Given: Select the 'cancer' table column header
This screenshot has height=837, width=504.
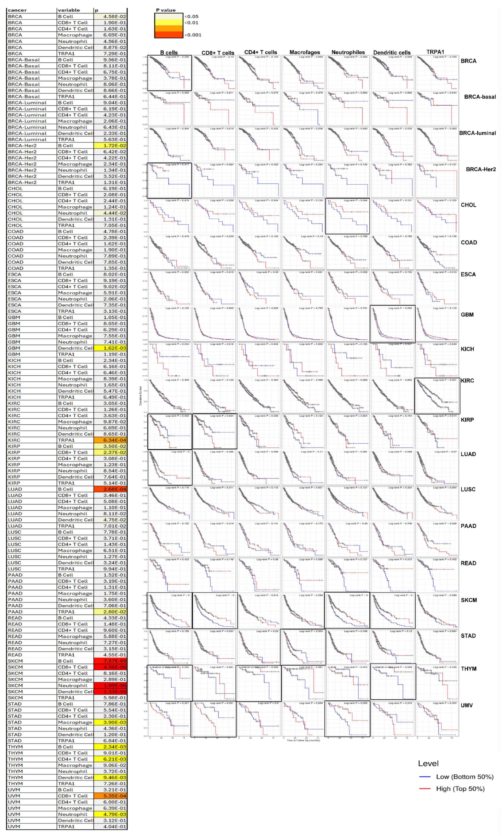Looking at the screenshot, I should tap(31, 10).
